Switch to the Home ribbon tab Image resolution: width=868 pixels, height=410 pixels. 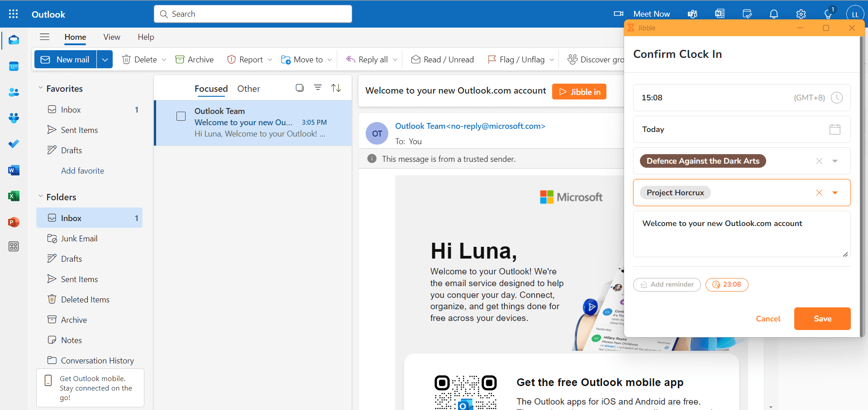(x=75, y=37)
